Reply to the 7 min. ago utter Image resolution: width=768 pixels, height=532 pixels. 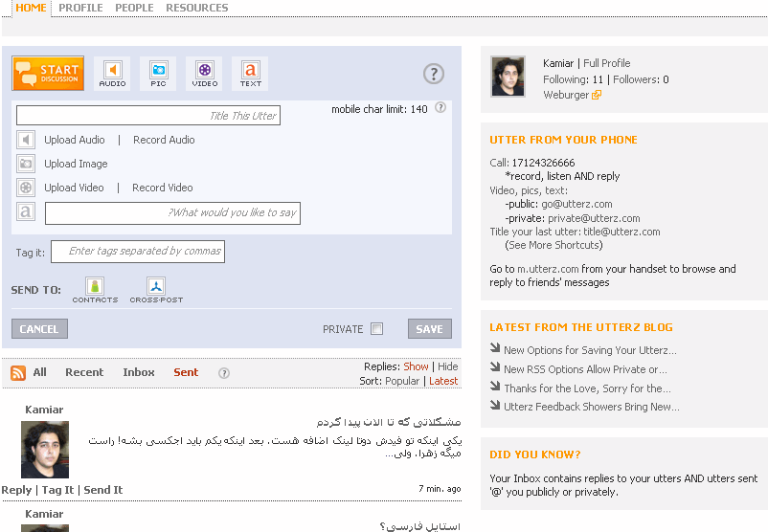(x=16, y=490)
